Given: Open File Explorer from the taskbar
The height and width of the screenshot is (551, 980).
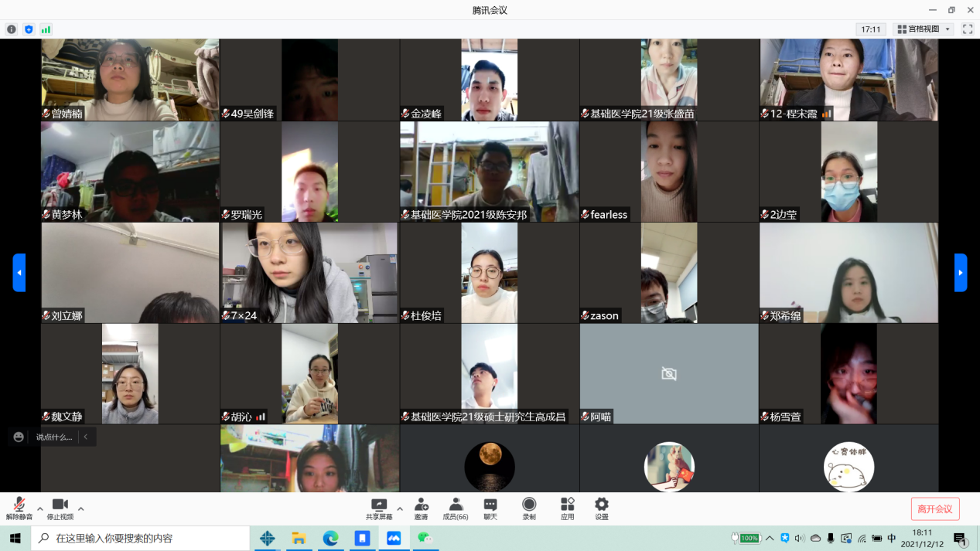Looking at the screenshot, I should point(299,538).
